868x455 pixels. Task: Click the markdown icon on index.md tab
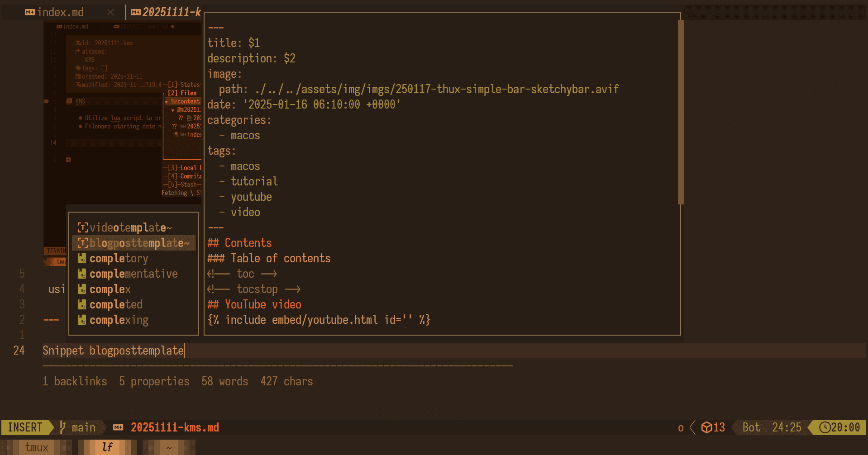[30, 12]
